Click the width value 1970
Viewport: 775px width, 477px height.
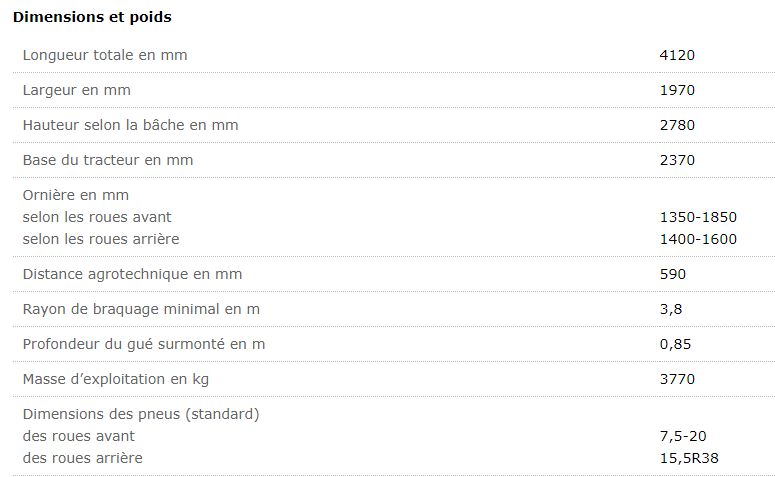pos(677,90)
